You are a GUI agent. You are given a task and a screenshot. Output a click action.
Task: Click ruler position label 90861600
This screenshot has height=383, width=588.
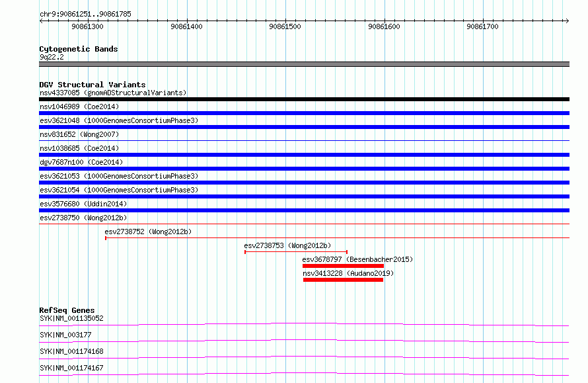384,26
